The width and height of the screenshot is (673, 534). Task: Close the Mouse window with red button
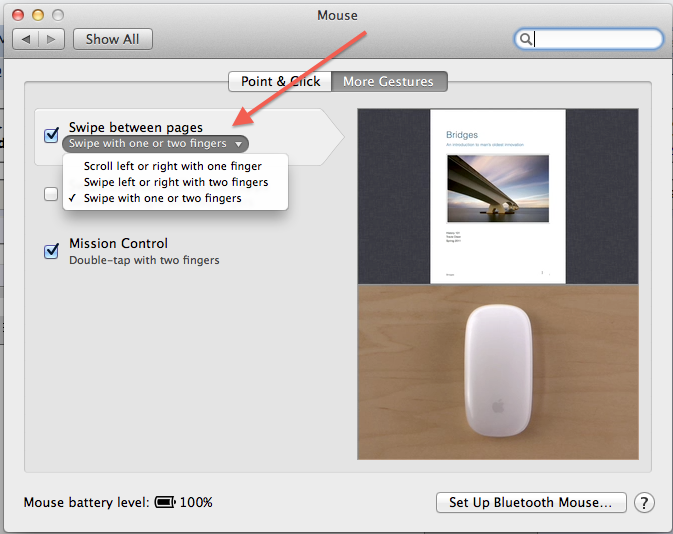coord(18,15)
